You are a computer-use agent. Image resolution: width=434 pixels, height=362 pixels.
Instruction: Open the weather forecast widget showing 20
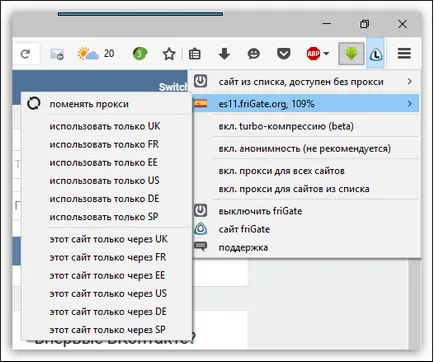[x=96, y=54]
